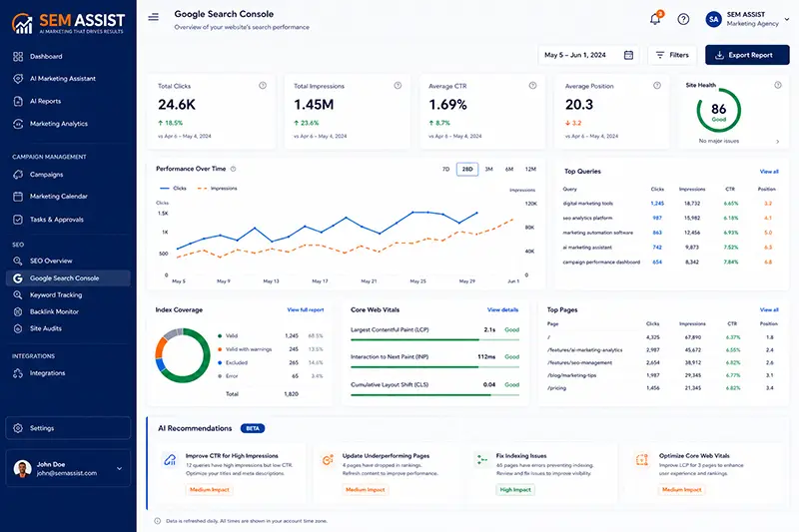The width and height of the screenshot is (799, 532).
Task: Expand the SEM ASSIST account dropdown
Action: point(786,19)
